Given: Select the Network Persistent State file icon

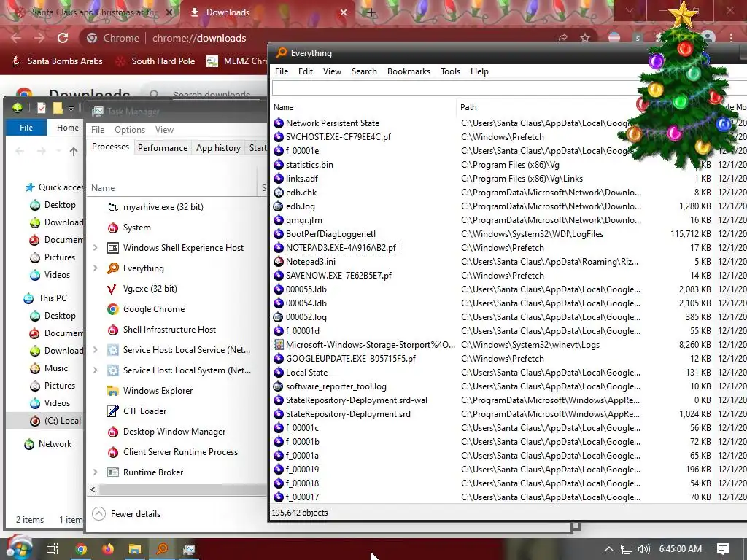Looking at the screenshot, I should [x=279, y=123].
